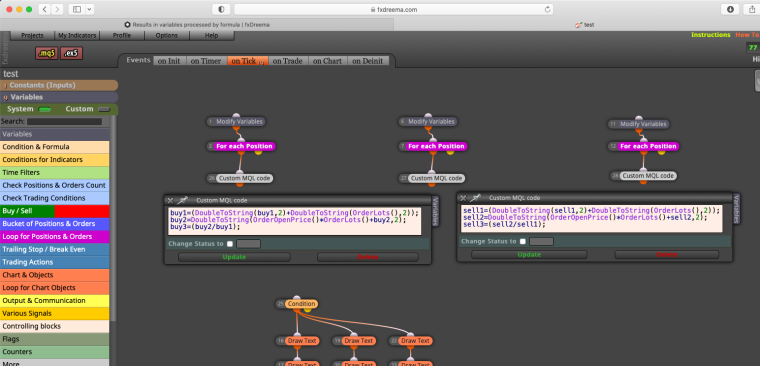
Task: Expand the Constants (Inputs) section
Action: 59,85
